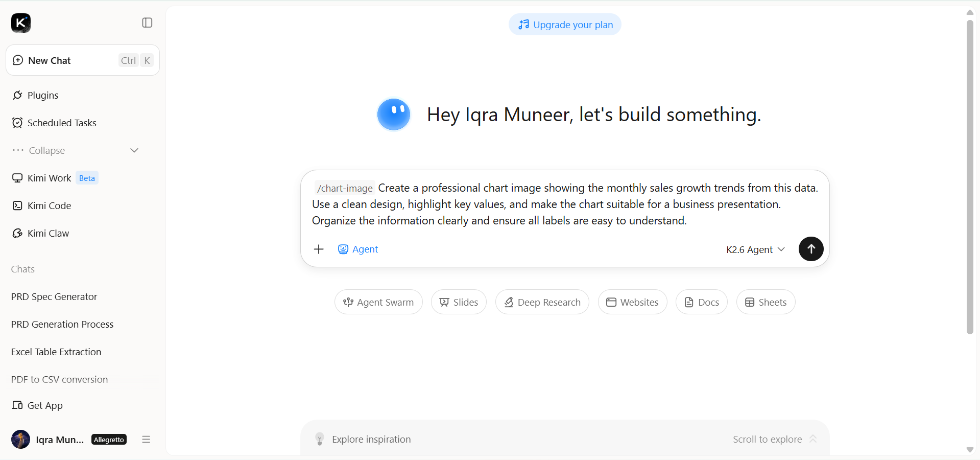Viewport: 980px width, 460px height.
Task: Select the Sheets option
Action: (x=766, y=302)
